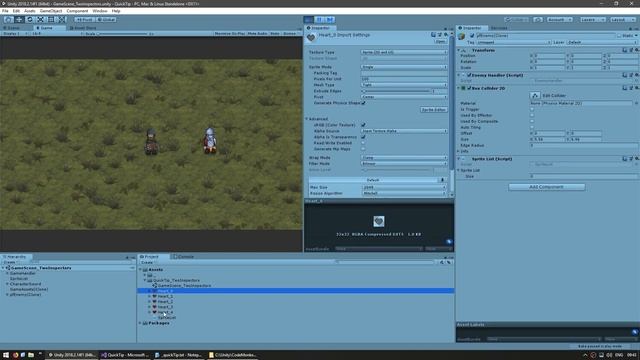Disable the Enemy Handler script checkbox
The image size is (640, 360).
pyautogui.click(x=469, y=75)
